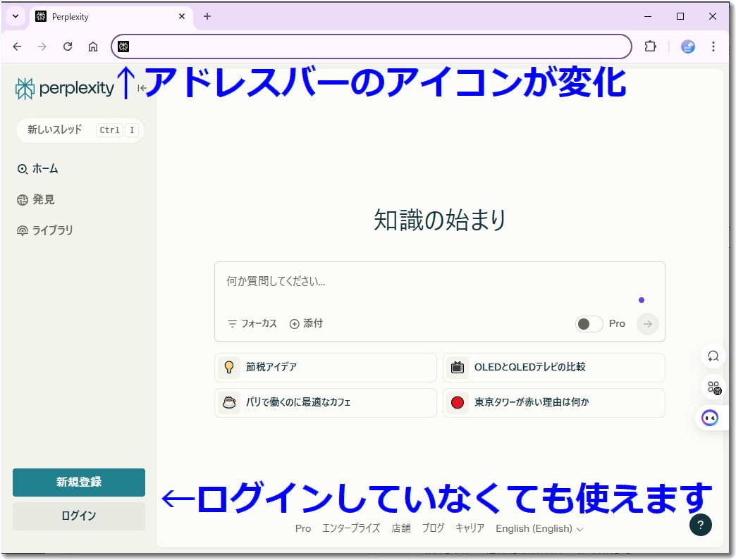
Task: Click the browser back arrow
Action: [x=18, y=46]
